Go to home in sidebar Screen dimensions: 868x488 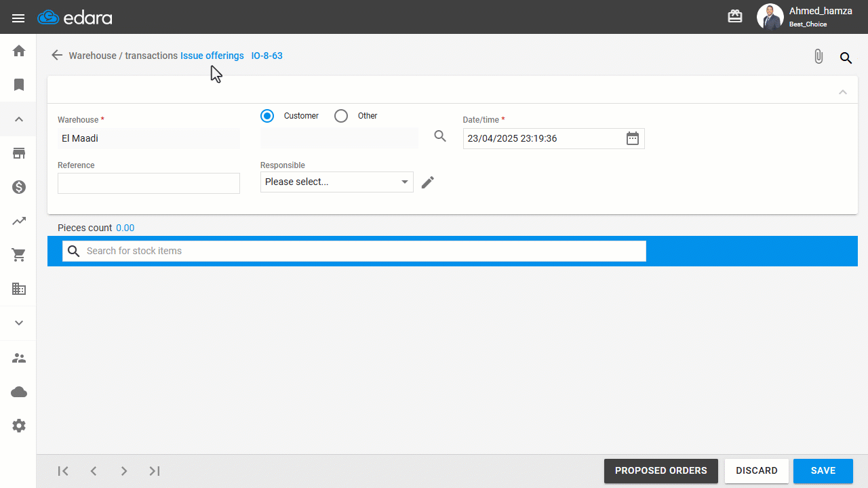(19, 51)
